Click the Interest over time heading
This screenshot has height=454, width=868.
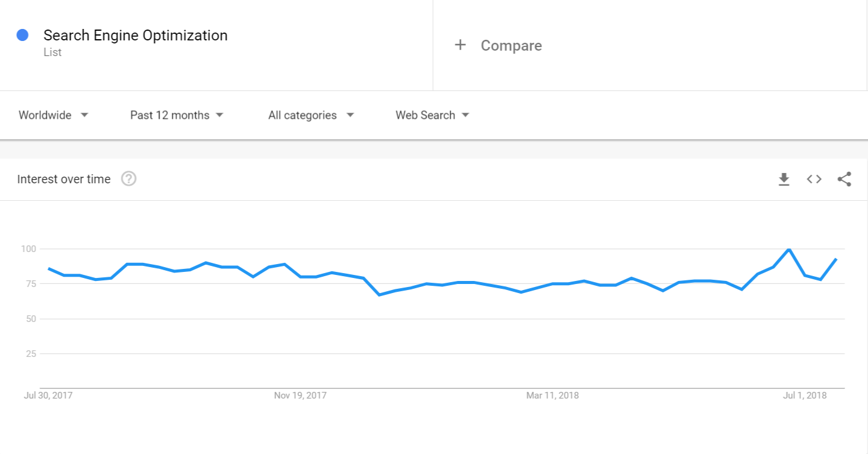pyautogui.click(x=64, y=179)
